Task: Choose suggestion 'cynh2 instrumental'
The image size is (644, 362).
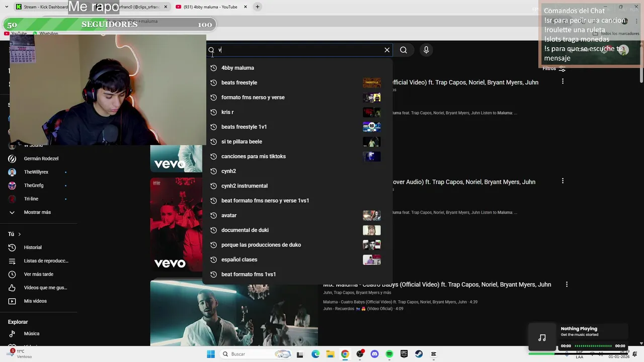Action: coord(298,186)
